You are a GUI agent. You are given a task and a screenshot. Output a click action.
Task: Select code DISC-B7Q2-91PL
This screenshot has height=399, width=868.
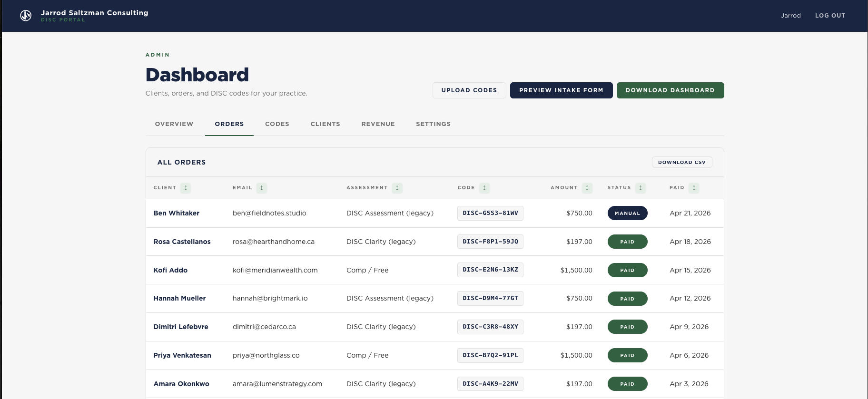point(490,355)
